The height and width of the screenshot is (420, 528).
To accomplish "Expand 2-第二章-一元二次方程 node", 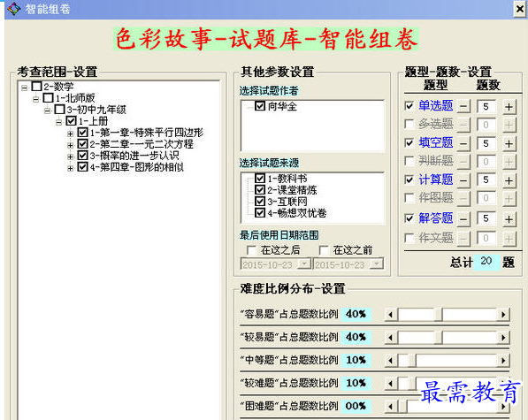I will click(x=70, y=145).
